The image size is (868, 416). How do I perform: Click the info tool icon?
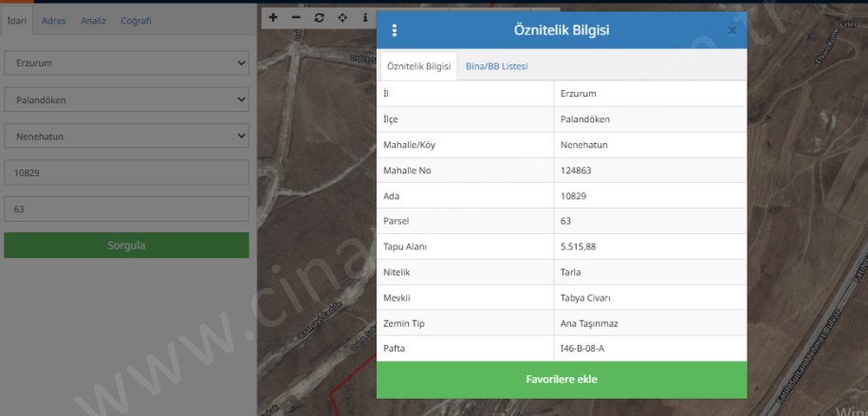(365, 17)
